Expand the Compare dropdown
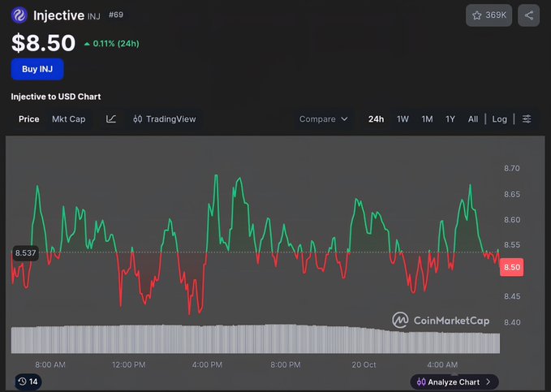Viewport: 551px width, 392px height. pos(323,119)
